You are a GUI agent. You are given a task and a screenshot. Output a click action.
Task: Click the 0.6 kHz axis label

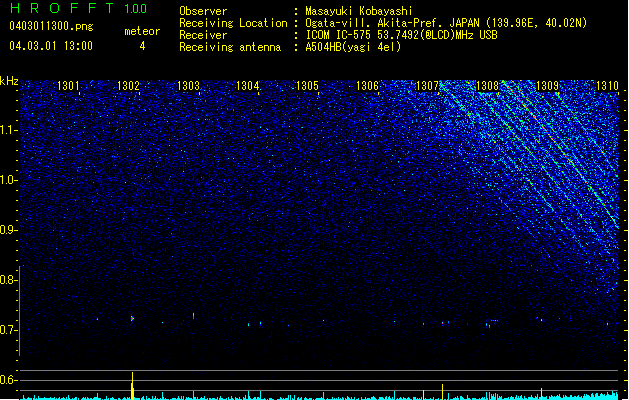(x=8, y=380)
